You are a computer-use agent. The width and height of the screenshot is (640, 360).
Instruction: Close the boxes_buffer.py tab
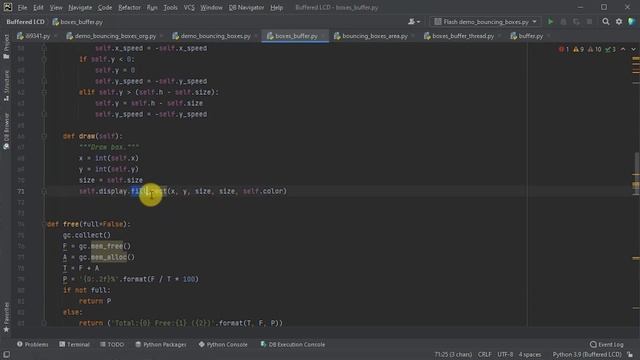323,36
